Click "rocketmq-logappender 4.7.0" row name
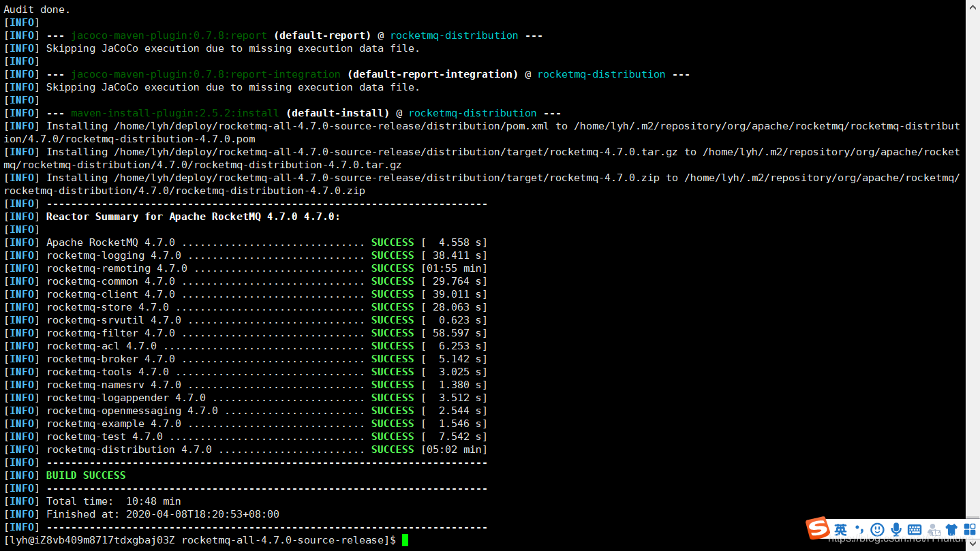980x551 pixels. coord(126,398)
